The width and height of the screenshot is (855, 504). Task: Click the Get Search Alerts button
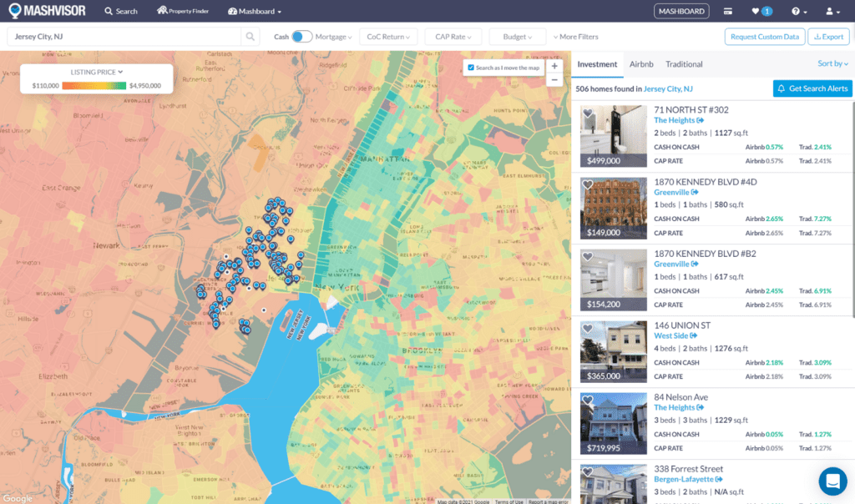pos(812,88)
